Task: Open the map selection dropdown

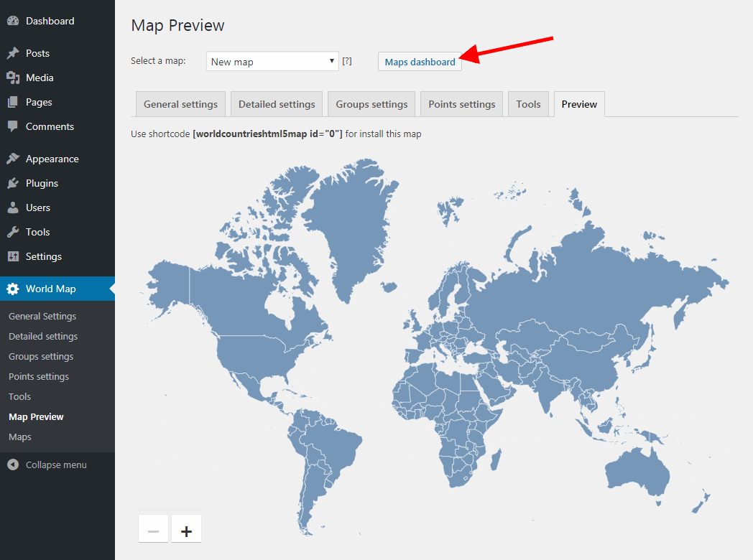Action: pos(272,61)
